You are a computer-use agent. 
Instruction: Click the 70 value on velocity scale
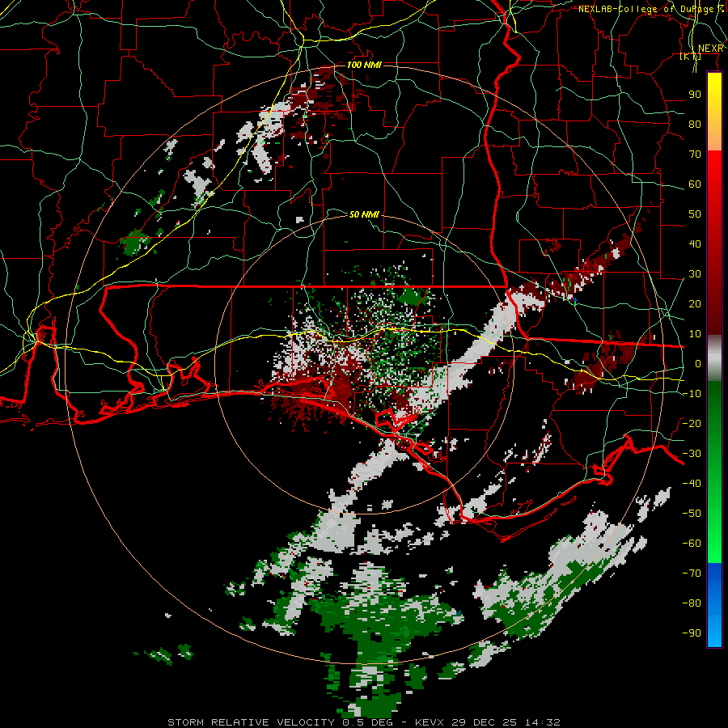pyautogui.click(x=695, y=154)
